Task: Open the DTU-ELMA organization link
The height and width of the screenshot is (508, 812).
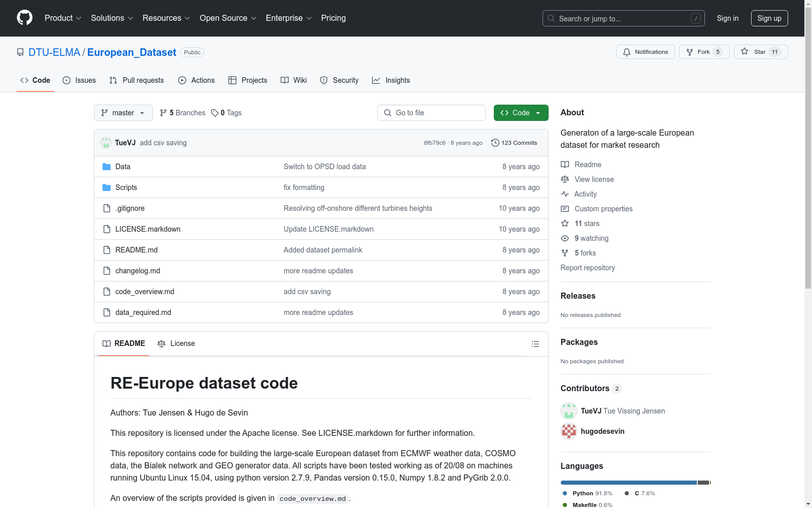Action: (54, 52)
